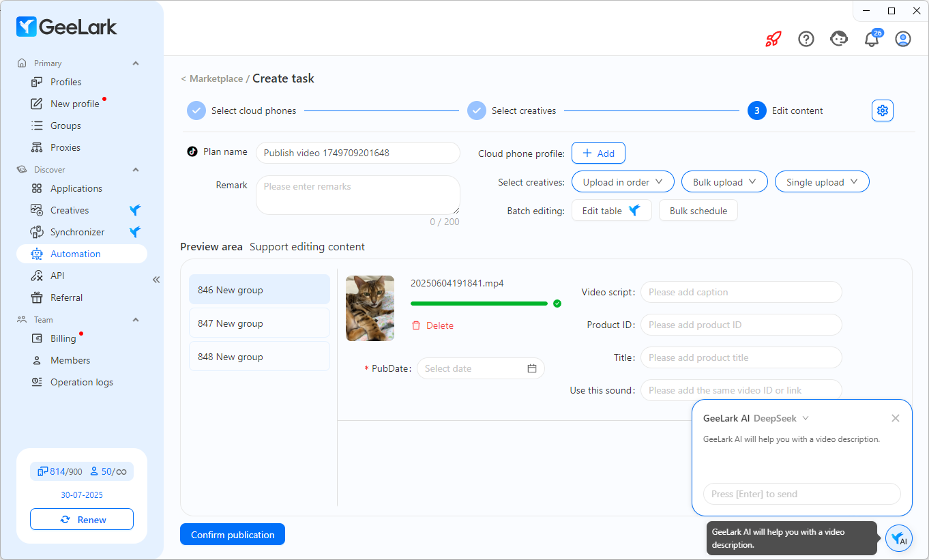
Task: Click the completed Select creatives step circle
Action: [477, 110]
